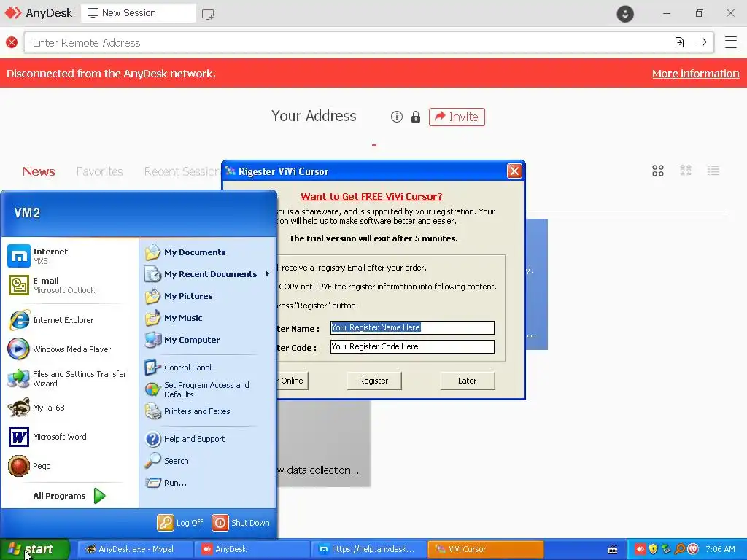Close the Rigester ViVi Cursor dialog
Viewport: 747px width, 560px height.
pos(514,171)
